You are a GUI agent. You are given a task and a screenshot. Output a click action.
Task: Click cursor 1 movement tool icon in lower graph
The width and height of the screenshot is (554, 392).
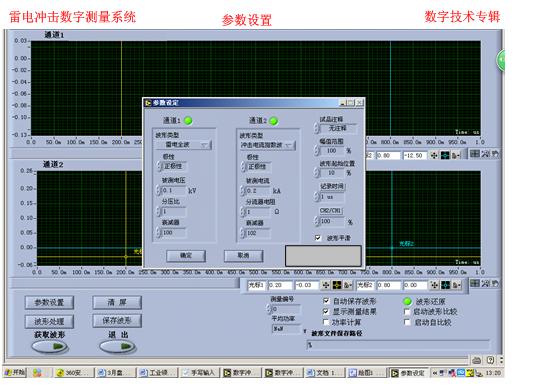coord(325,285)
